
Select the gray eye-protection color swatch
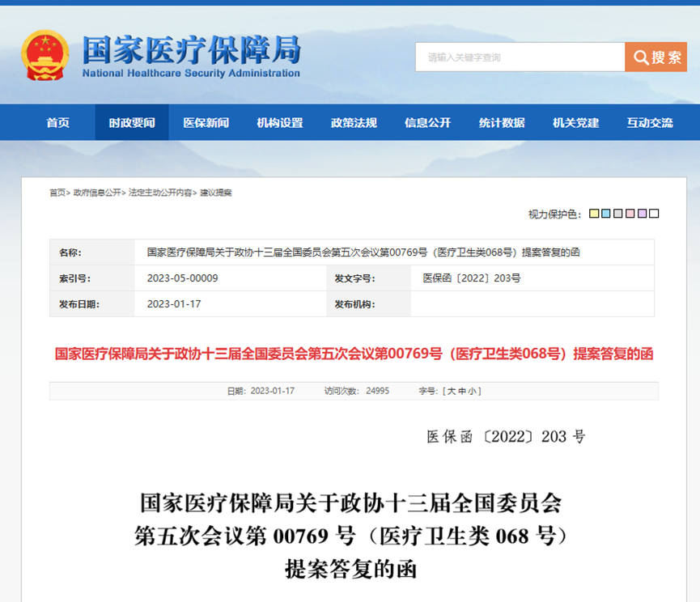click(x=617, y=214)
